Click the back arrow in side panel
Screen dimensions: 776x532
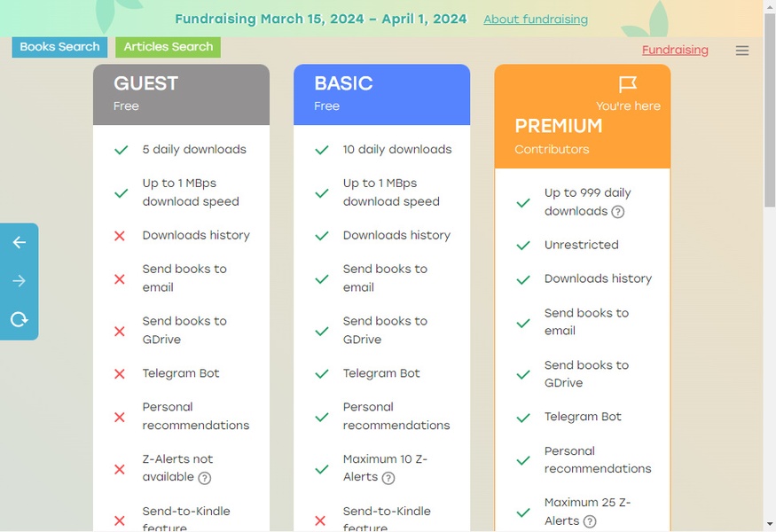[x=20, y=242]
